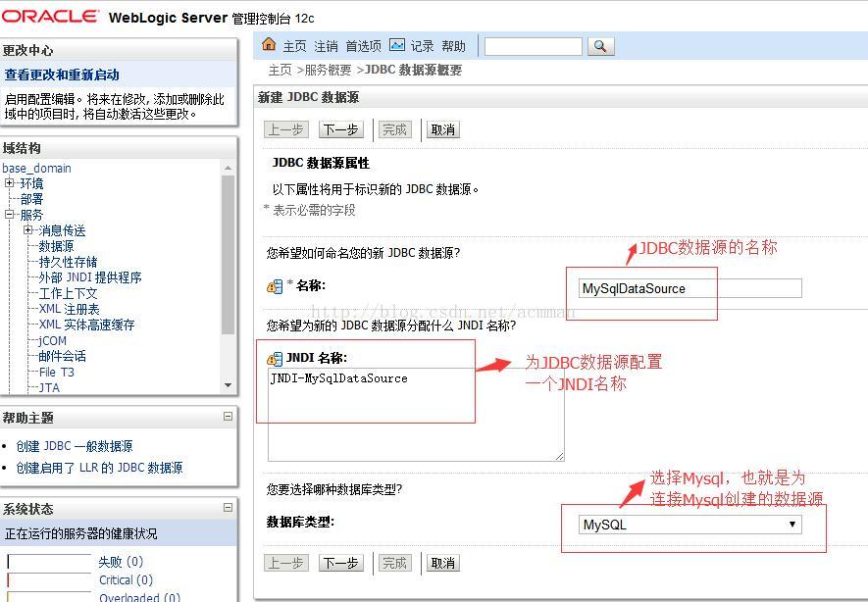Open 创建启用了 LLR 的 JDBC 数据源 link

point(99,468)
